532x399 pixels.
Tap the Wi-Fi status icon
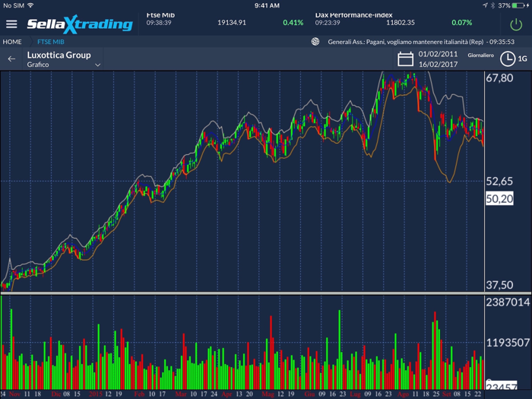click(x=30, y=5)
